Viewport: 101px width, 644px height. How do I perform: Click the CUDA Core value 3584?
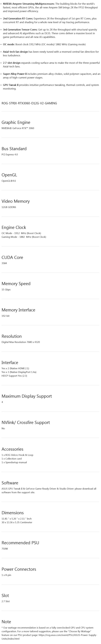pos(4,263)
